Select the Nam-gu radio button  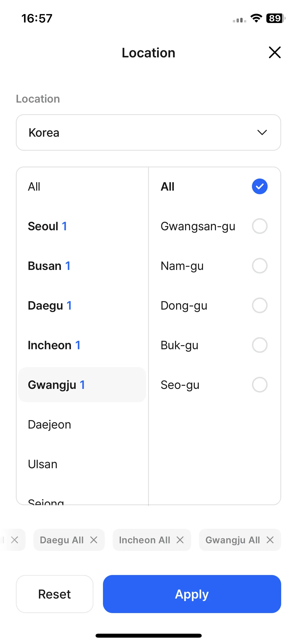click(x=260, y=266)
